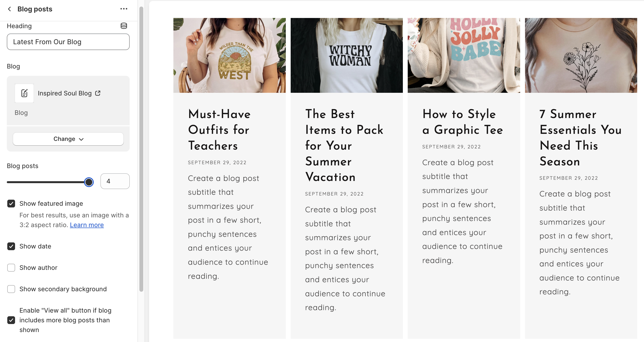
Task: Open the Witchy Woman post thumbnail
Action: click(347, 55)
